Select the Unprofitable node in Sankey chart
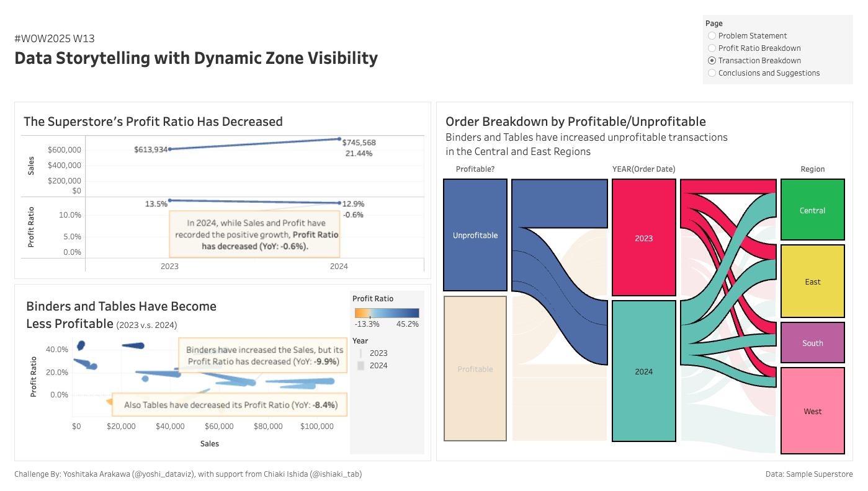 (x=475, y=235)
